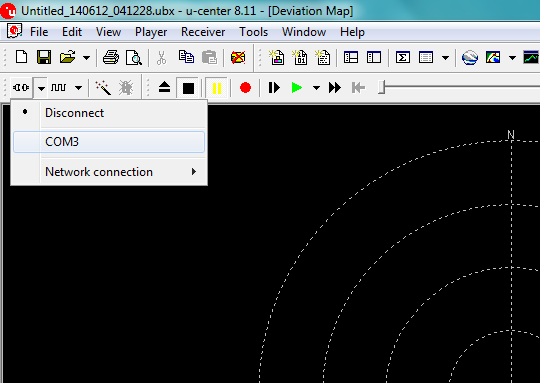
Task: Click the green Play button
Action: (x=297, y=87)
